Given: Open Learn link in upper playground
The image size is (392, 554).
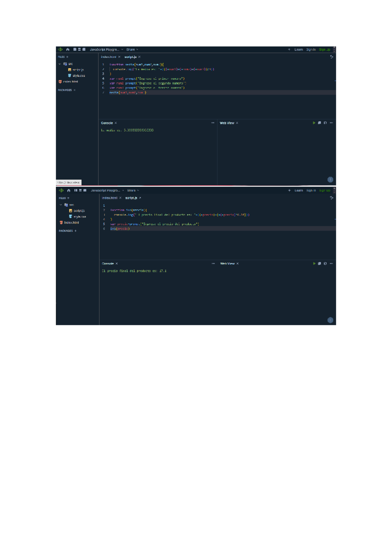Looking at the screenshot, I should click(x=299, y=50).
